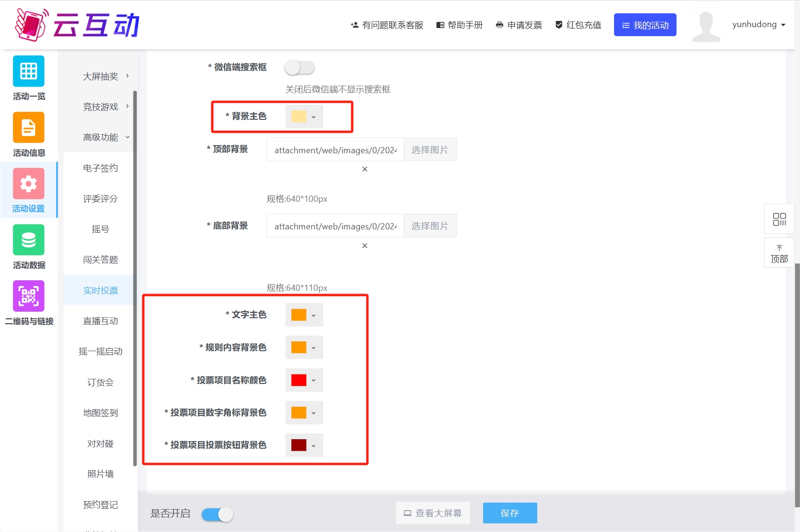
Task: Open the 二维码与链接 QR code icon
Action: 29,296
